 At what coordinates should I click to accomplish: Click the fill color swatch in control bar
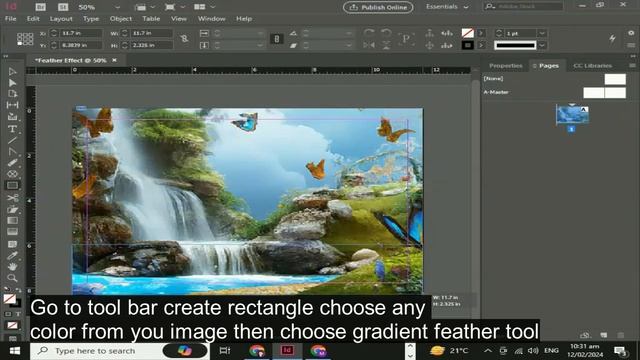click(468, 33)
